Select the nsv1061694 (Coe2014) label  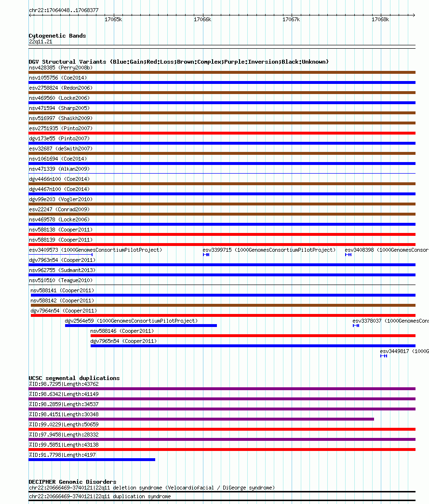pos(58,159)
